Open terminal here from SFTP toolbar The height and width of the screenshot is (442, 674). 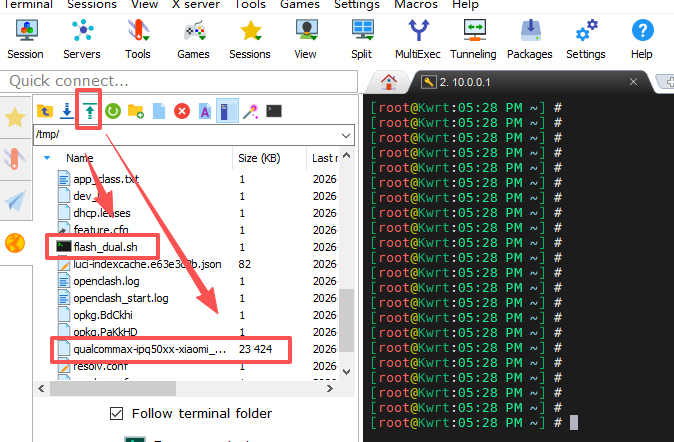[x=274, y=111]
